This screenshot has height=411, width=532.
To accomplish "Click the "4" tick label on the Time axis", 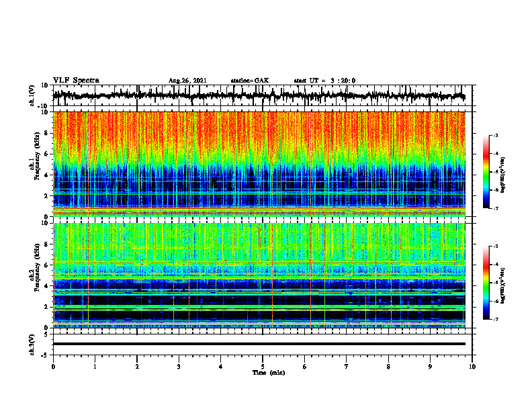I will (x=221, y=367).
